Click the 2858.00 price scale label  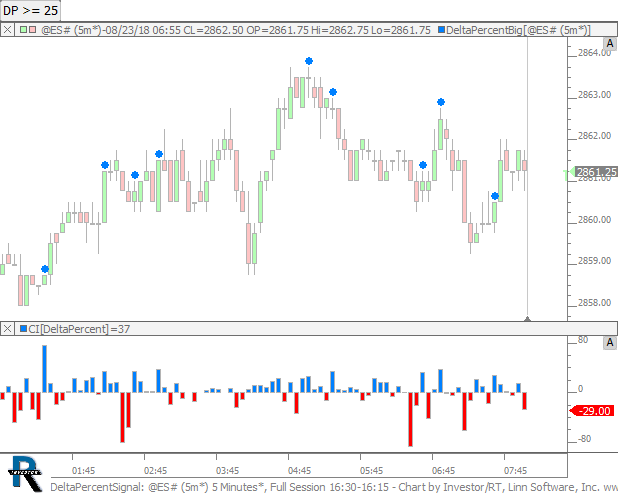(594, 302)
